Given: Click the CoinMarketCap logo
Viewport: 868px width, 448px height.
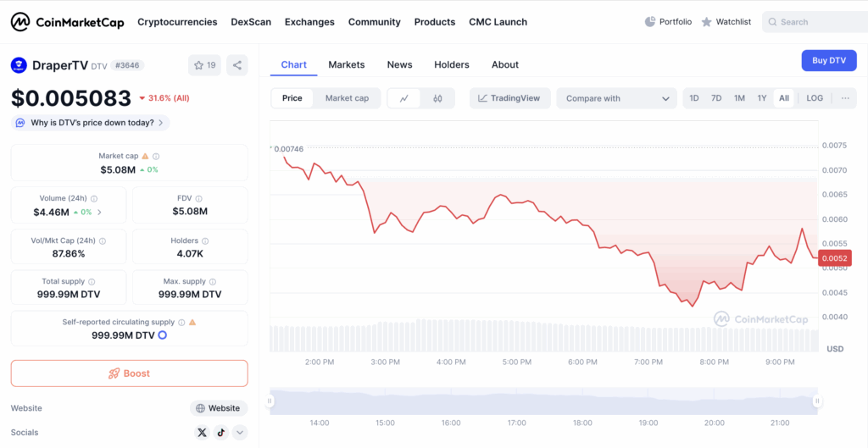Looking at the screenshot, I should click(x=67, y=22).
